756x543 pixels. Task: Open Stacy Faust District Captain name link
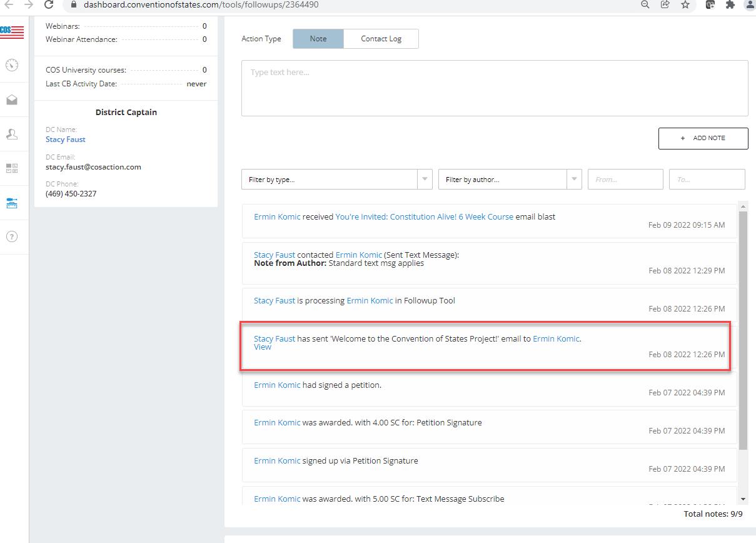(x=66, y=140)
